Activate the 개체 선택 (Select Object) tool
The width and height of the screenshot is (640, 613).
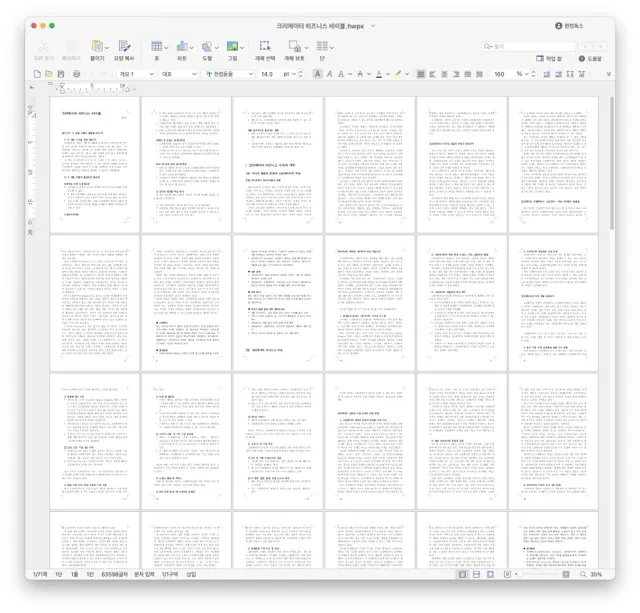pyautogui.click(x=265, y=46)
